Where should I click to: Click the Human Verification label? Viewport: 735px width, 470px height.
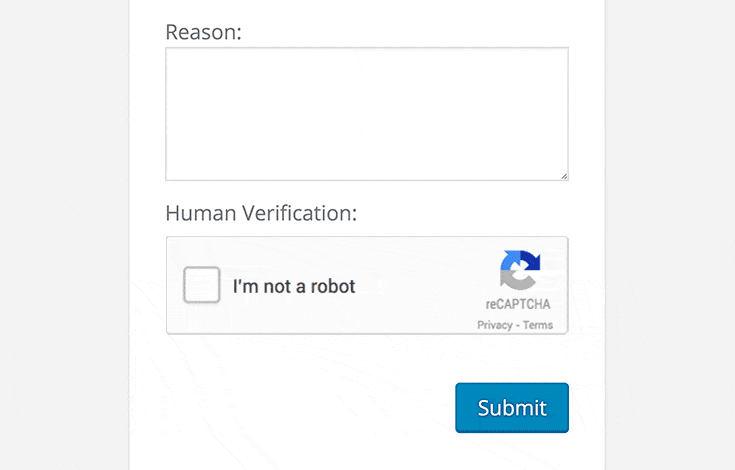[261, 213]
